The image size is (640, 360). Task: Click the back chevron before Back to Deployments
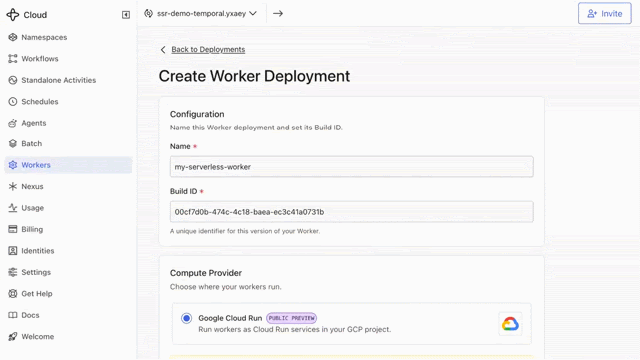[x=163, y=49]
